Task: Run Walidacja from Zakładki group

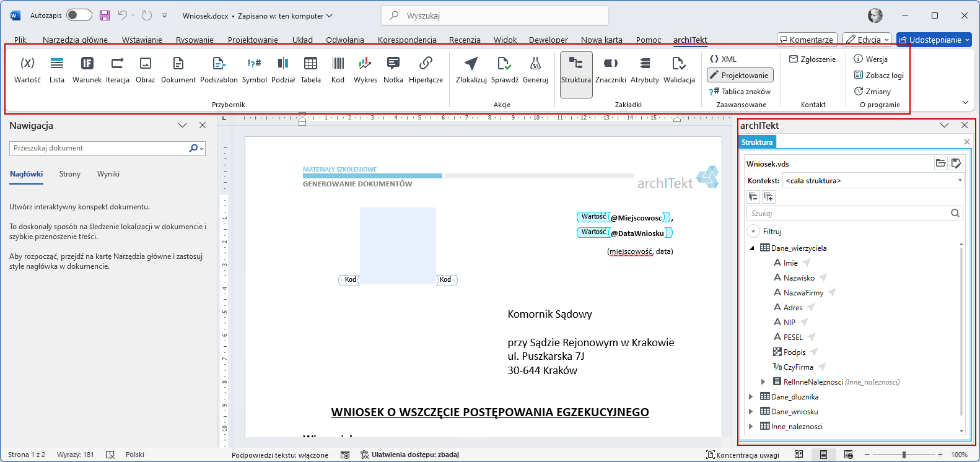Action: pos(679,69)
